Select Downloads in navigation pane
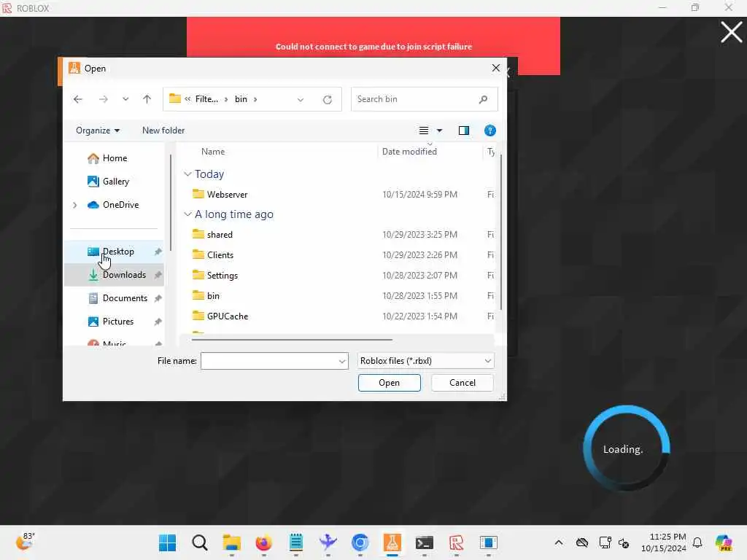 [x=115, y=275]
